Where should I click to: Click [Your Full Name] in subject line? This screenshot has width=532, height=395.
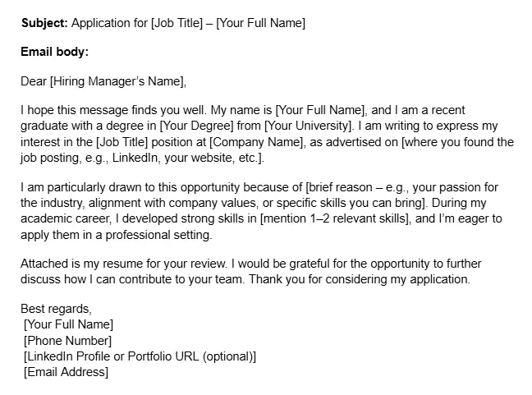coord(260,23)
